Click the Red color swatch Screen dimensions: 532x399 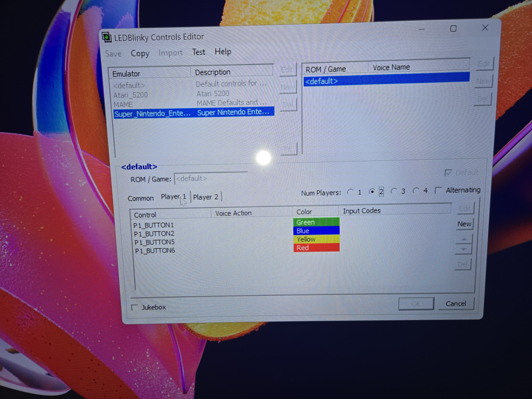tap(317, 248)
